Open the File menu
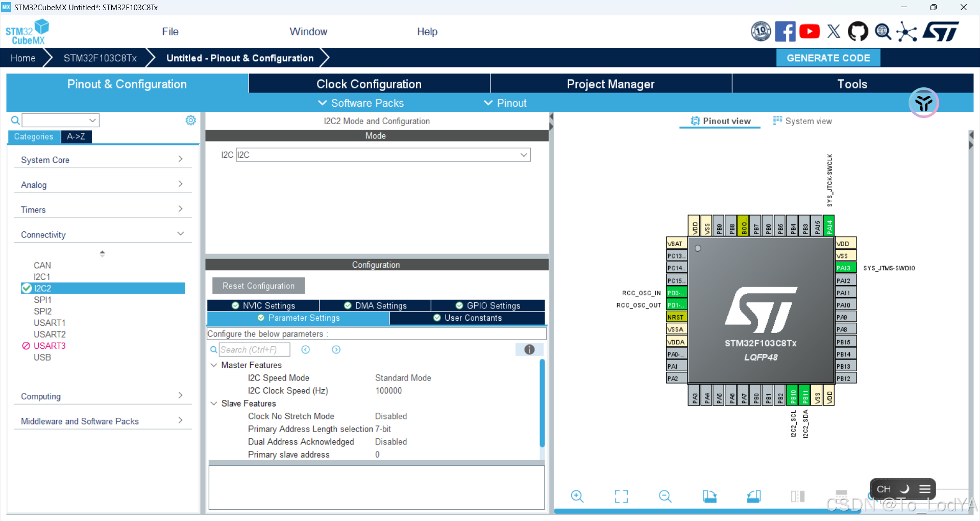The image size is (980, 521). (x=170, y=32)
